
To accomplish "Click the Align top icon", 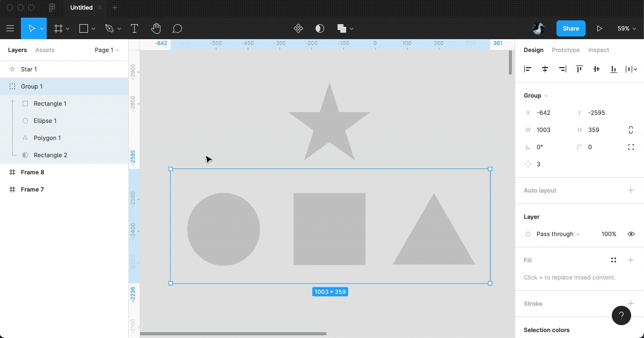I will 579,69.
